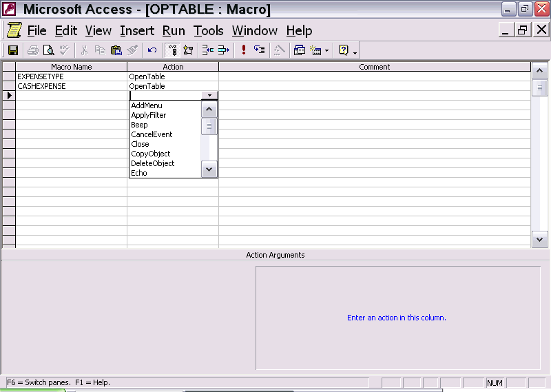Choose Echo from the action list
The image size is (551, 392).
point(165,173)
